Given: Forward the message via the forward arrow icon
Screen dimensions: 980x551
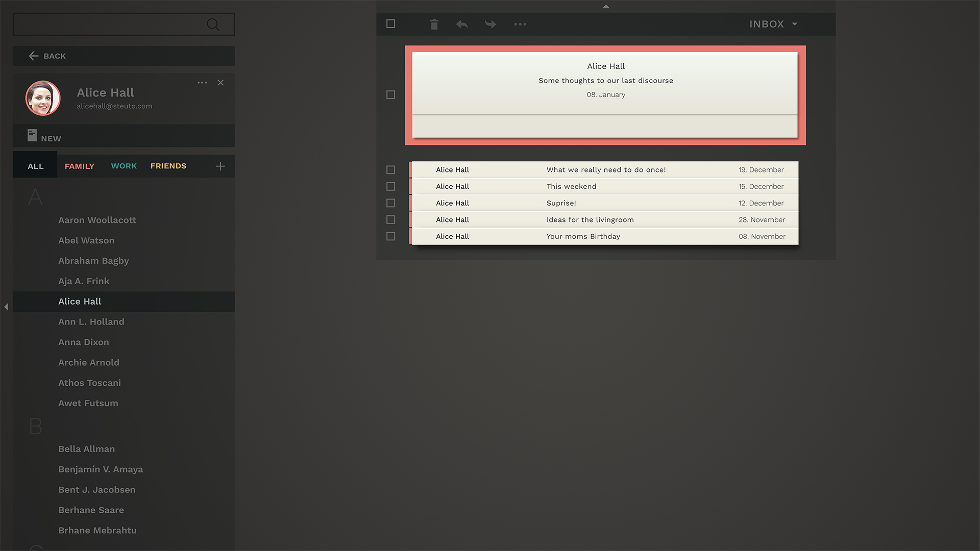Looking at the screenshot, I should (490, 24).
